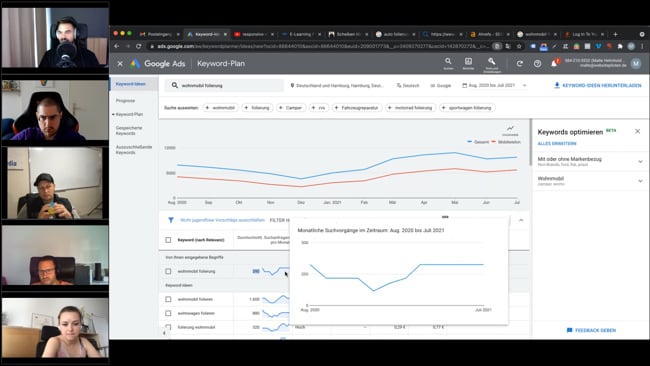Switch to the Ahrefs browser tab
Image resolution: width=650 pixels, height=366 pixels.
(x=490, y=34)
